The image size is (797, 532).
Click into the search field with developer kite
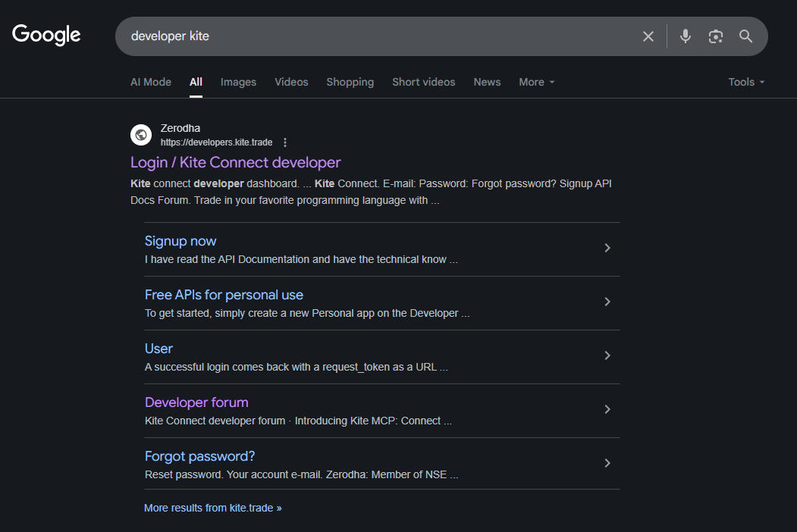pos(379,36)
